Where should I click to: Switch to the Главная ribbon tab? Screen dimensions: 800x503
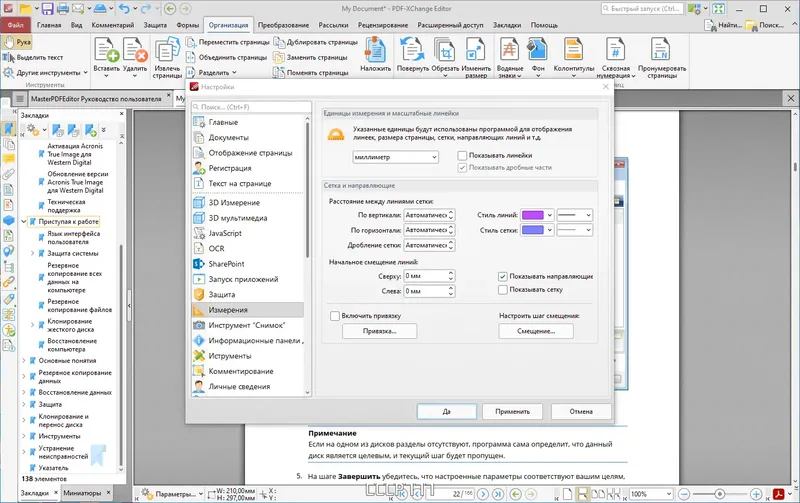[x=49, y=24]
